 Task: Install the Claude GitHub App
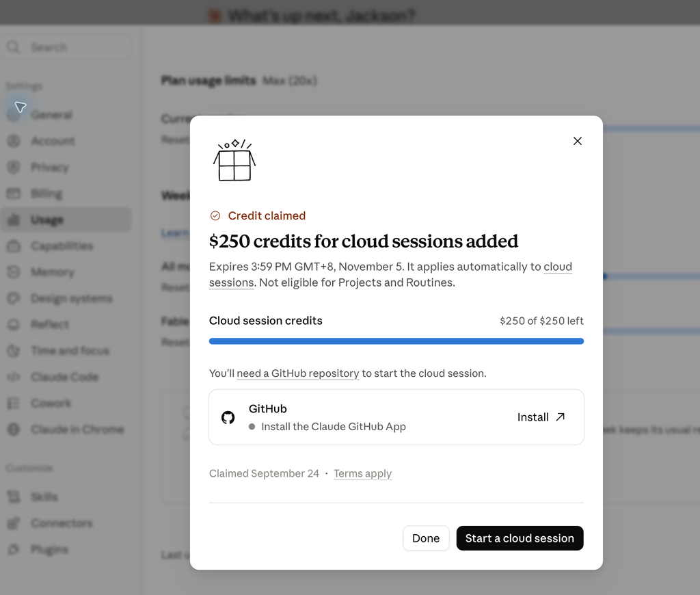[541, 417]
